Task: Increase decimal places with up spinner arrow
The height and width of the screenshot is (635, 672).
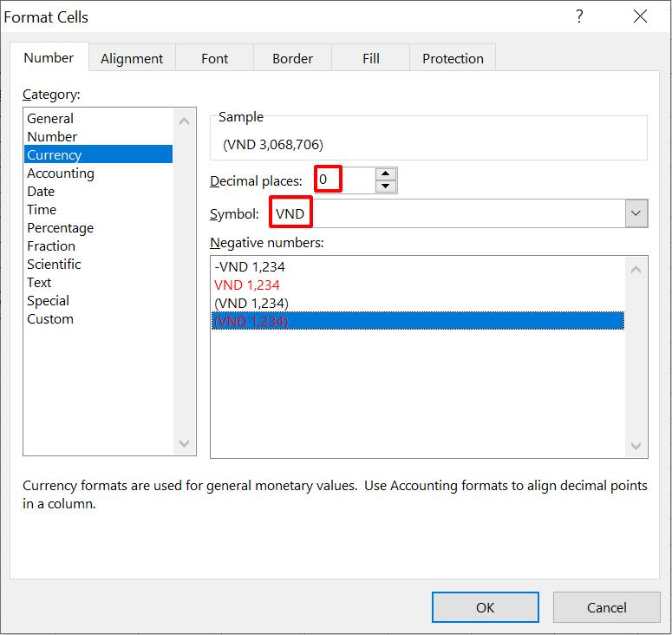Action: click(x=386, y=174)
